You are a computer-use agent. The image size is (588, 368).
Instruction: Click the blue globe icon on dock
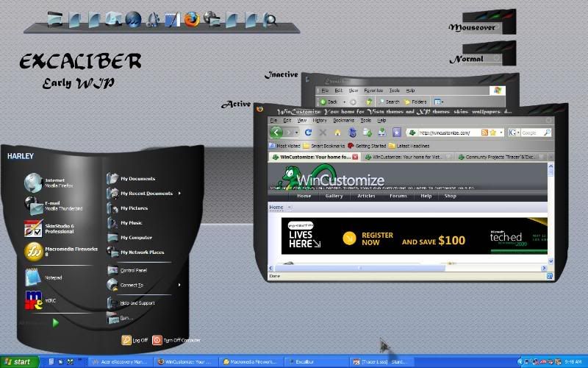click(x=133, y=19)
